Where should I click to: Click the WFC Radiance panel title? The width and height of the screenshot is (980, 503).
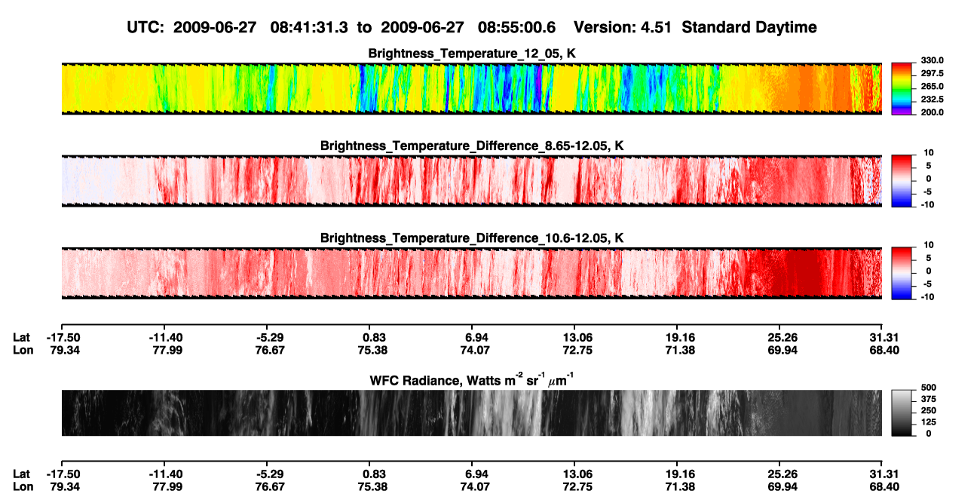(472, 380)
